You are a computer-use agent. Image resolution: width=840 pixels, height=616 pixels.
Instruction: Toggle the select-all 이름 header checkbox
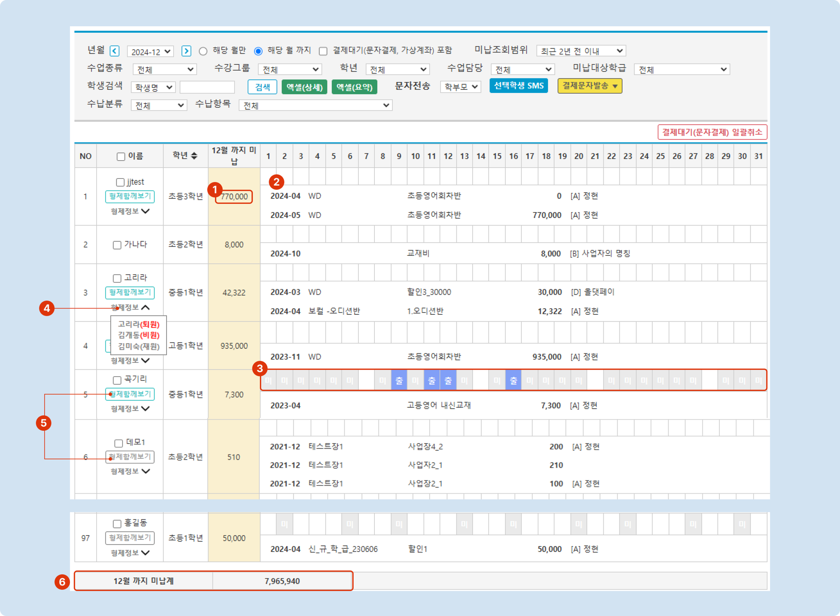pyautogui.click(x=121, y=157)
